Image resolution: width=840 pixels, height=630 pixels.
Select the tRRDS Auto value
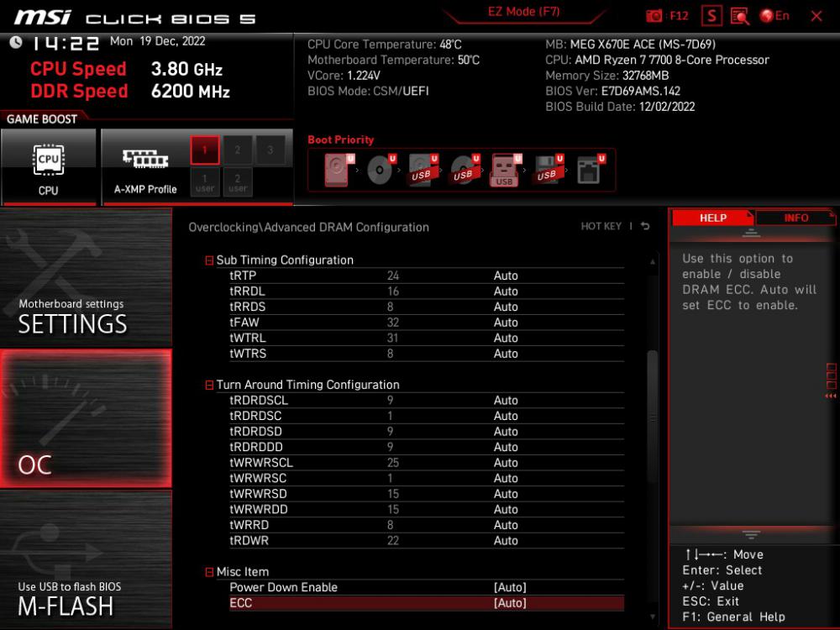coord(506,307)
